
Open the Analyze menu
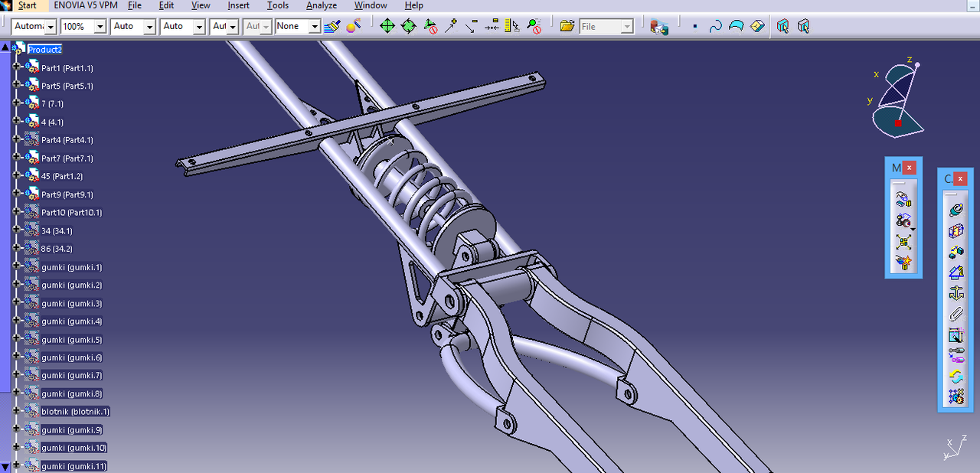[322, 5]
